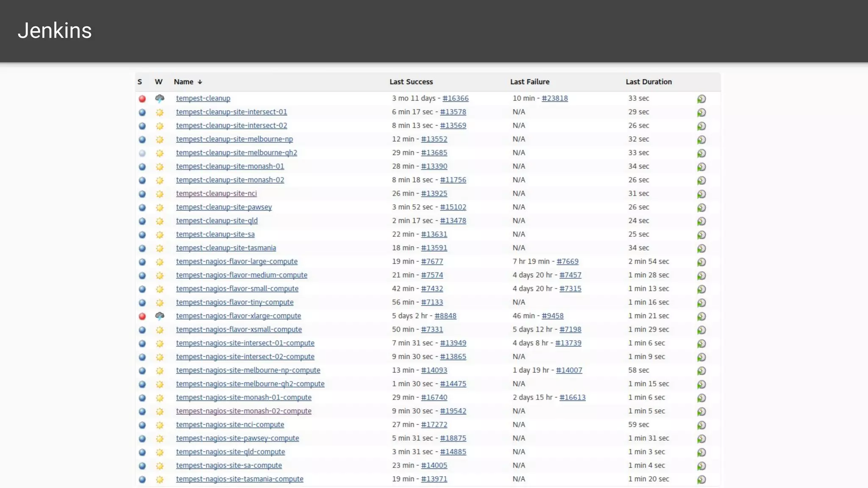This screenshot has height=488, width=868.
Task: Sort by Last Duration column
Action: click(x=648, y=82)
